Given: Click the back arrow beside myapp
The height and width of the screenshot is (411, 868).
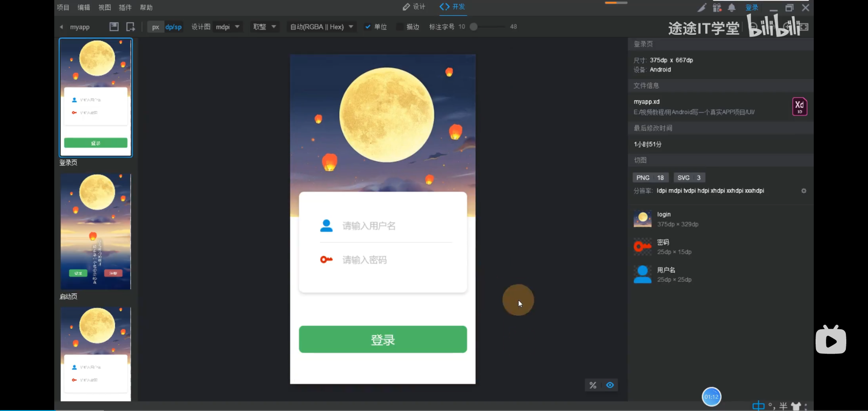Looking at the screenshot, I should tap(61, 27).
